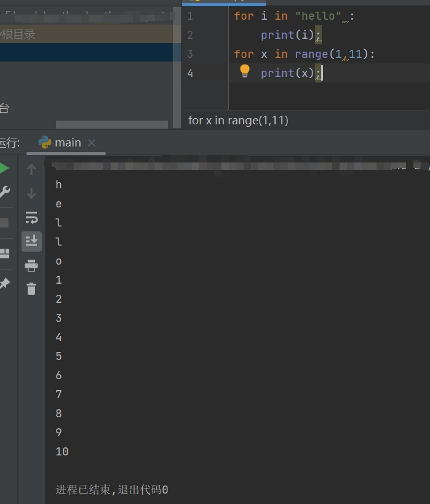This screenshot has width=430, height=504.
Task: Toggle scroll to end of console
Action: coord(31,241)
